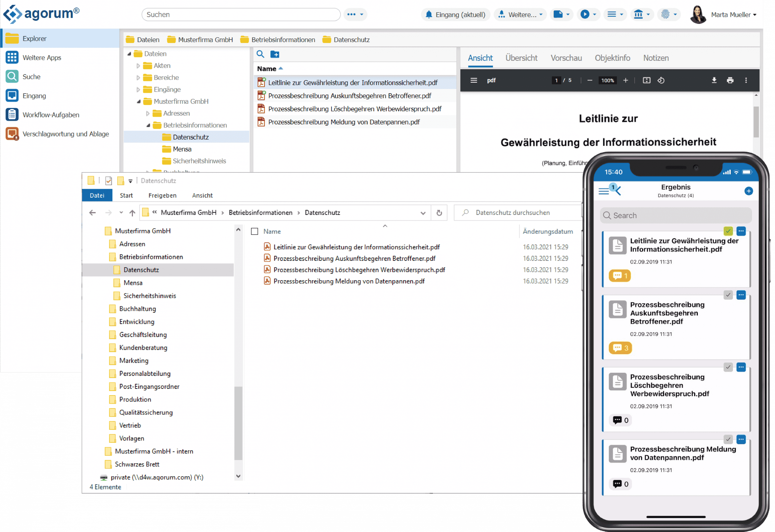Switch to the Objektinfo tab

click(612, 58)
